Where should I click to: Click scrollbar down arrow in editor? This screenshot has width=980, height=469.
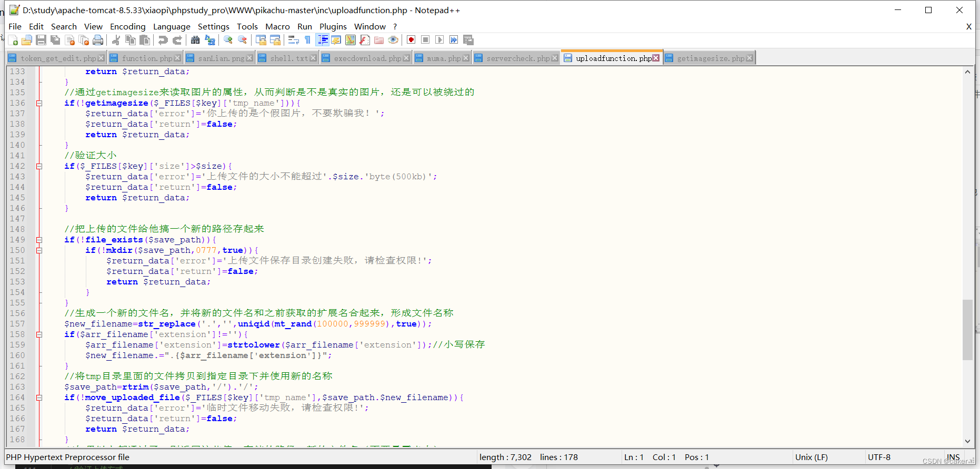pyautogui.click(x=967, y=441)
